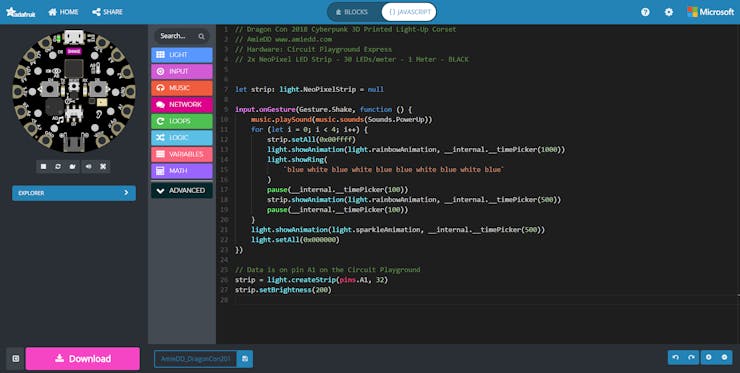Click the pink Download button
Image resolution: width=740 pixels, height=373 pixels.
click(83, 359)
